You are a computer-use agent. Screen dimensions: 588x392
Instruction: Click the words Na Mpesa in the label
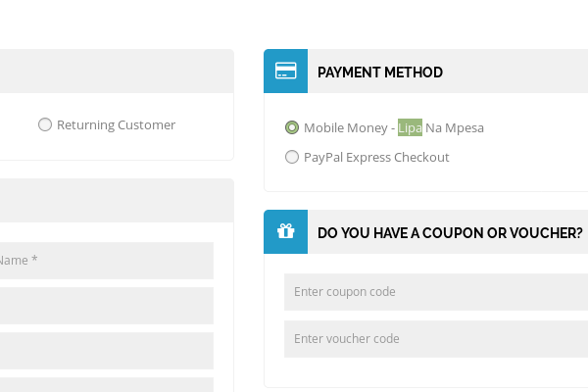tap(455, 127)
